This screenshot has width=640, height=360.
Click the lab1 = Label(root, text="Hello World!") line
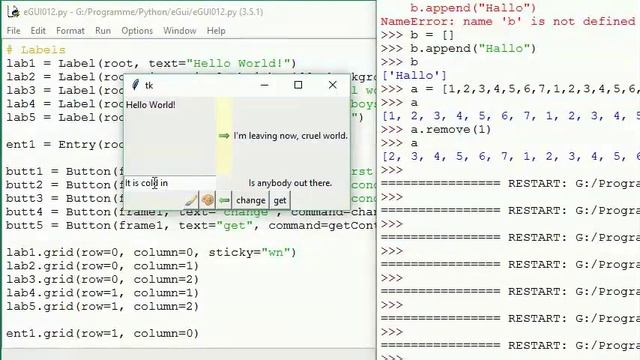point(151,64)
